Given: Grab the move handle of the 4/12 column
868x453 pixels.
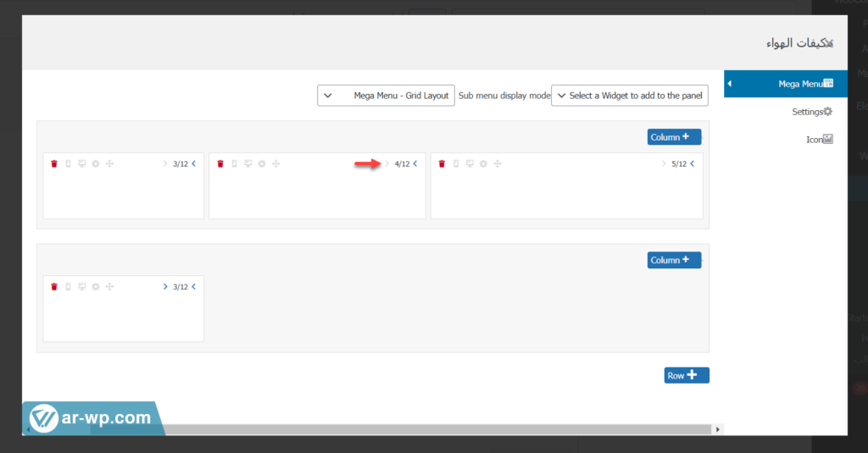Looking at the screenshot, I should pyautogui.click(x=275, y=163).
